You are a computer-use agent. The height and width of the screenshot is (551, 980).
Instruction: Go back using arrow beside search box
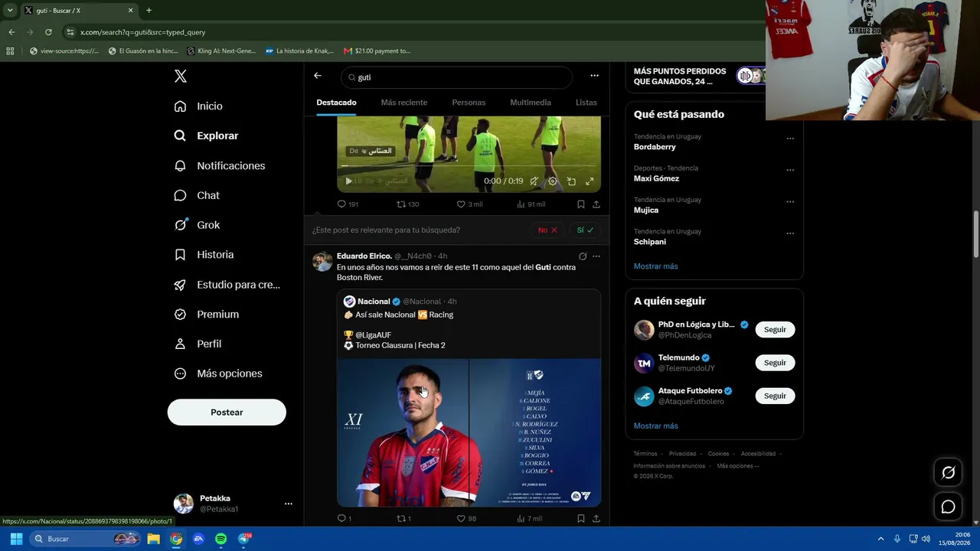(x=318, y=76)
